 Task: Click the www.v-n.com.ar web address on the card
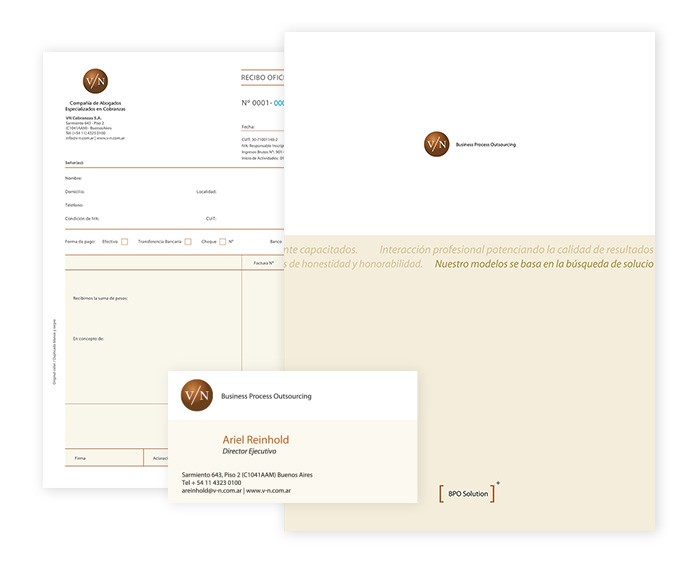(x=269, y=491)
